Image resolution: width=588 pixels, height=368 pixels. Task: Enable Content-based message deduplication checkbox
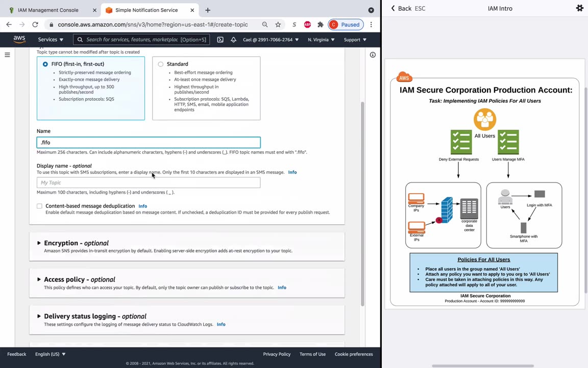click(39, 206)
